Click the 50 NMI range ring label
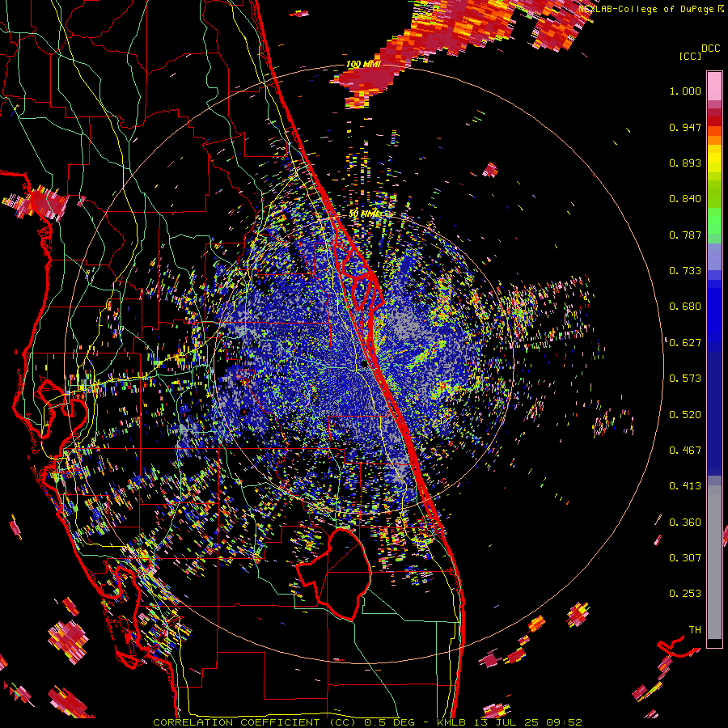 [365, 214]
